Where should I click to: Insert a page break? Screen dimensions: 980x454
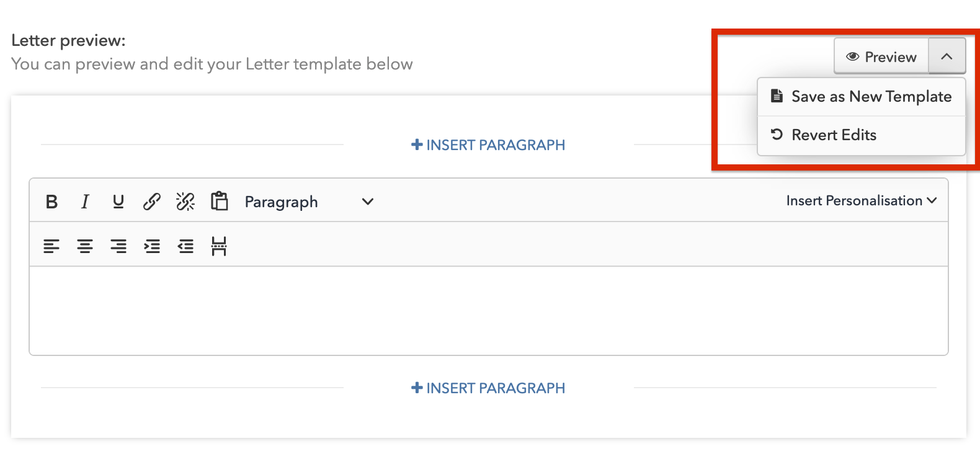pos(219,246)
